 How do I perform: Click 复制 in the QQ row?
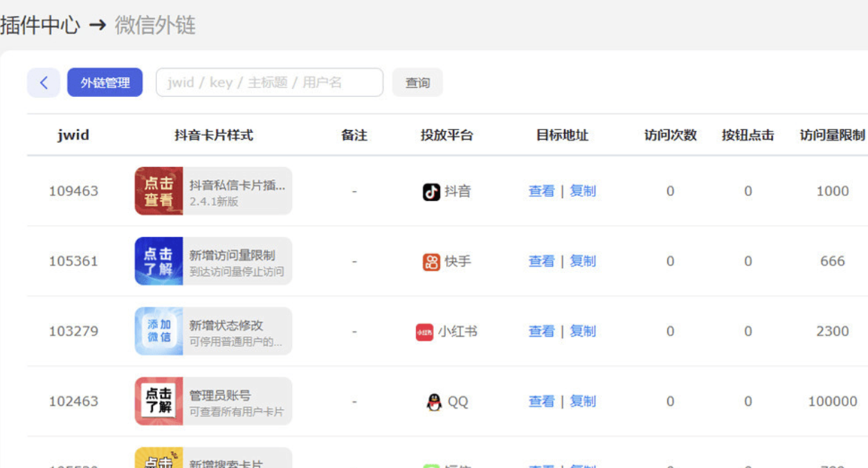coord(582,401)
